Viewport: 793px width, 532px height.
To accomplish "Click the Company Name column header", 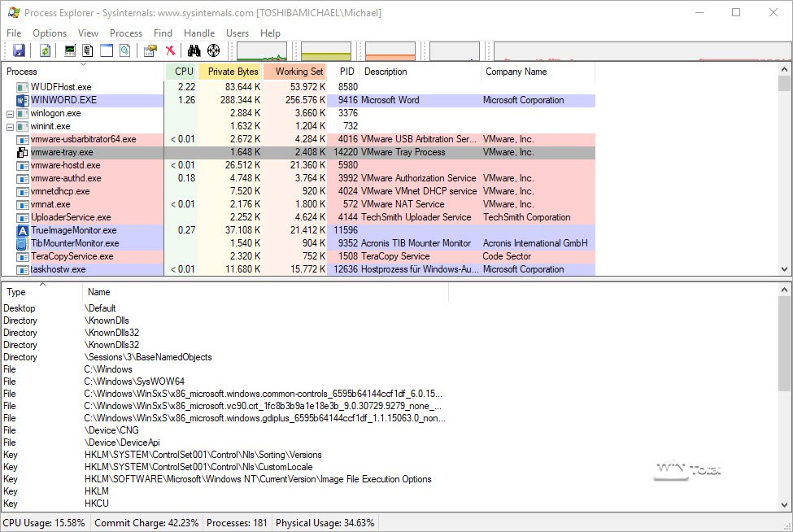I will 516,72.
